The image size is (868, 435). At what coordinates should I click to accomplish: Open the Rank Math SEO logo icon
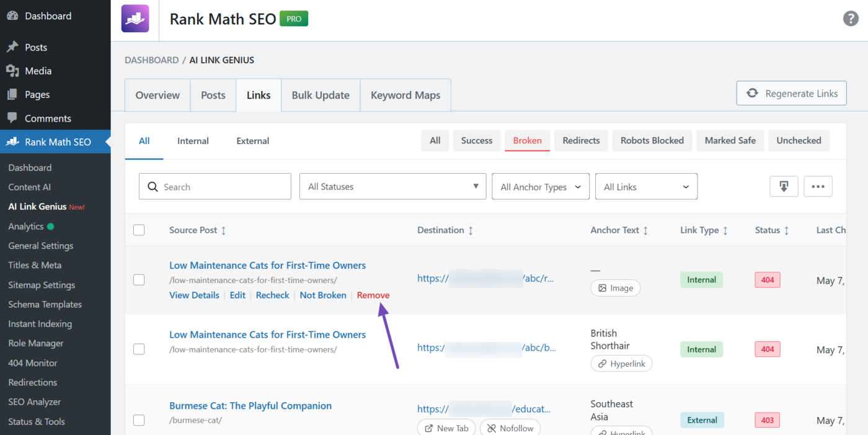[x=135, y=19]
